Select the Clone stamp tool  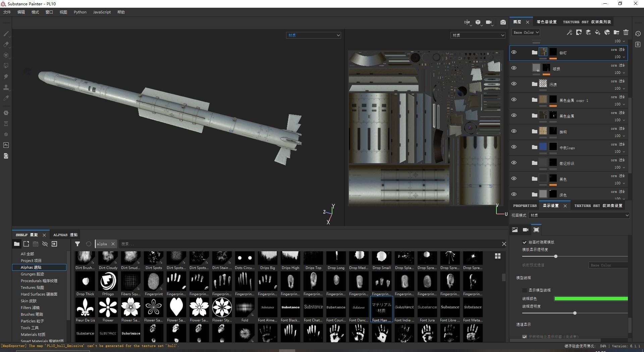tap(6, 87)
